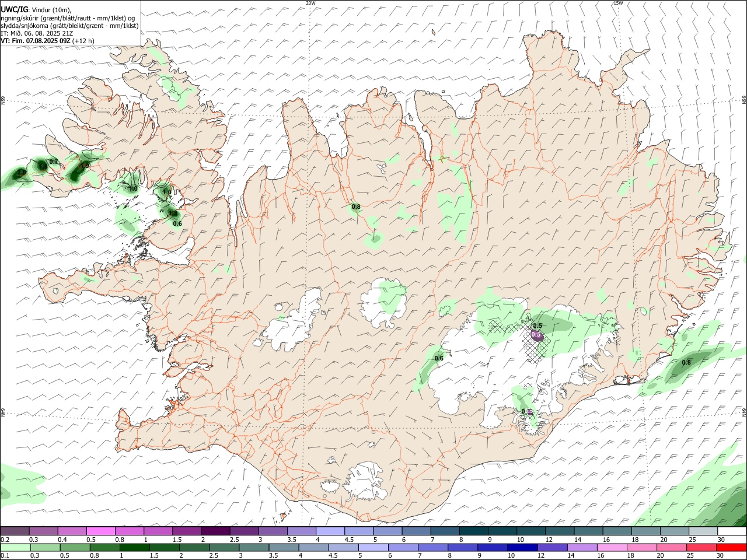Click the lavender 14 swatch on lower scale
The height and width of the screenshot is (560, 747).
582,548
